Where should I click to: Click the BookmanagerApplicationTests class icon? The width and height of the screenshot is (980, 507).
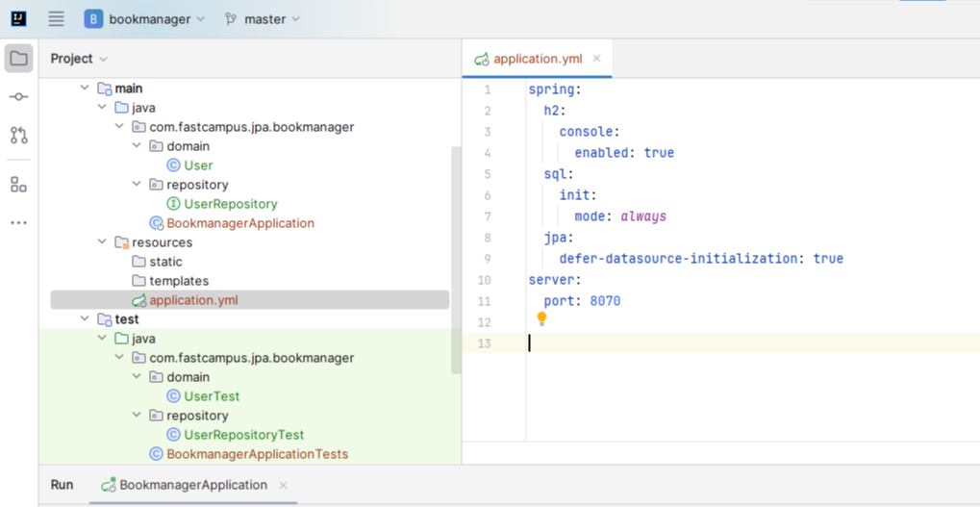156,454
